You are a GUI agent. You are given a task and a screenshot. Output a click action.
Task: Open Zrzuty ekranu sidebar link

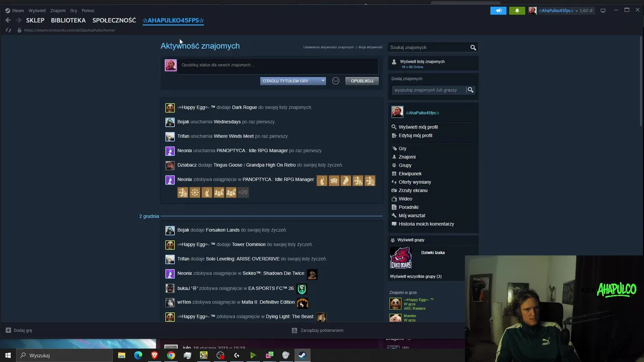pyautogui.click(x=413, y=191)
